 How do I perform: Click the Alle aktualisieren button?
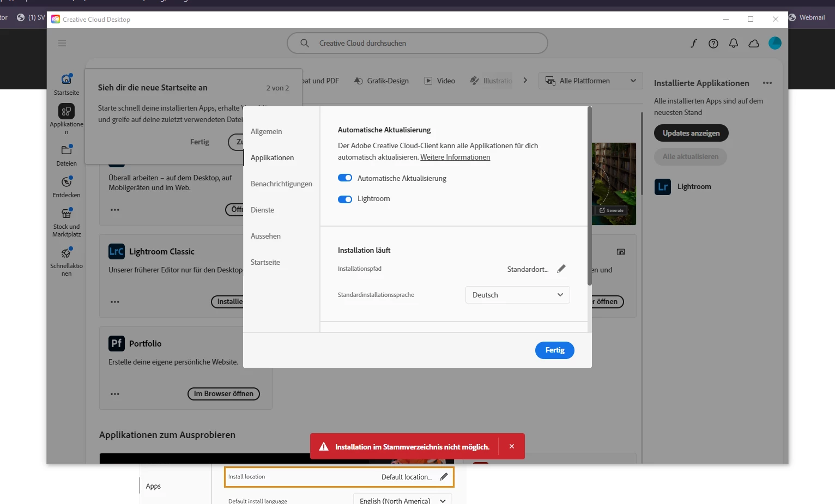[x=691, y=156]
